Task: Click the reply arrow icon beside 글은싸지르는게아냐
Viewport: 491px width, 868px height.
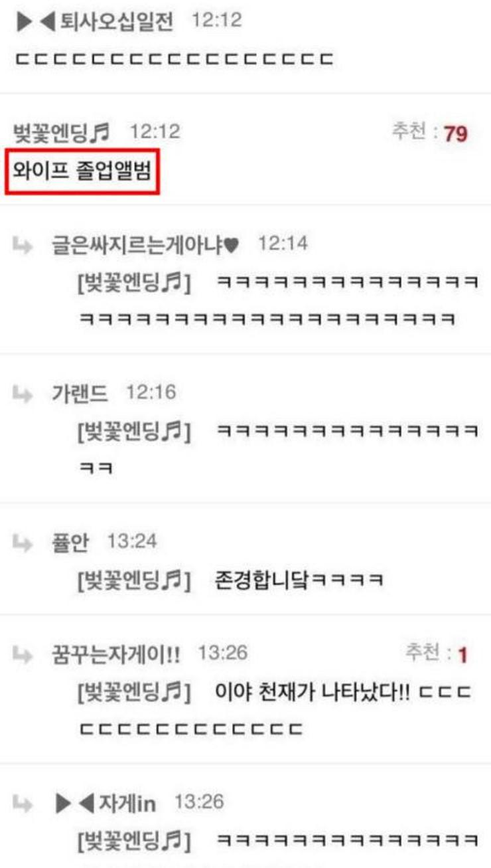Action: tap(23, 244)
